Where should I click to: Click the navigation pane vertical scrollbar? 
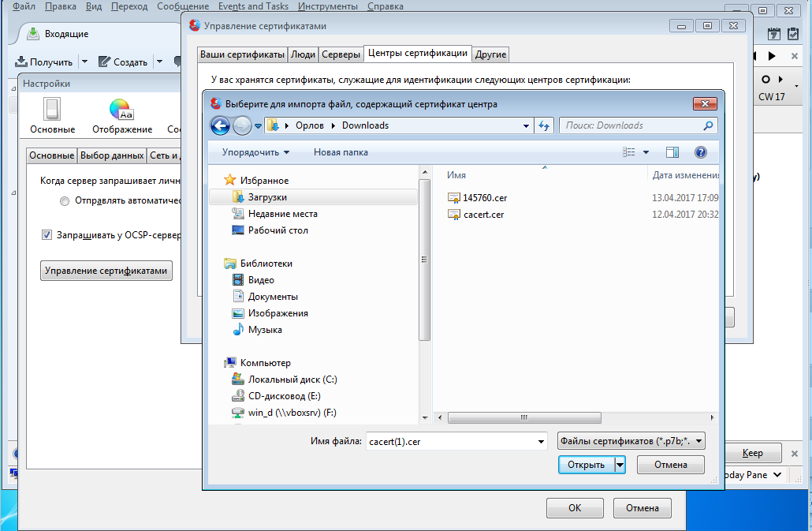point(425,259)
